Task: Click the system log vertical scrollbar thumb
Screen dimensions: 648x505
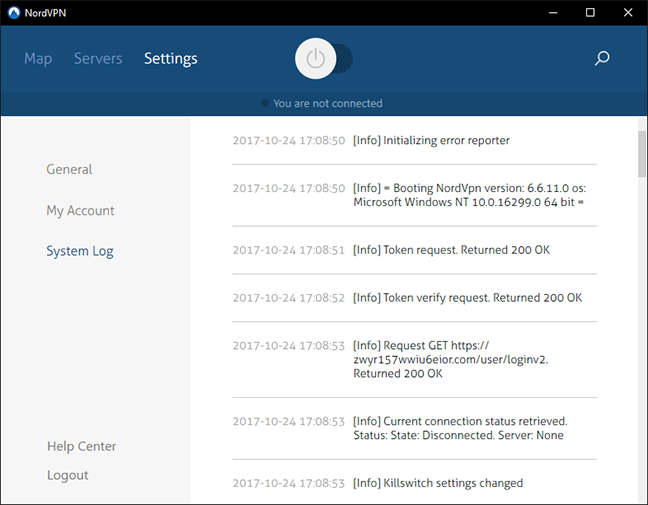Action: (641, 154)
